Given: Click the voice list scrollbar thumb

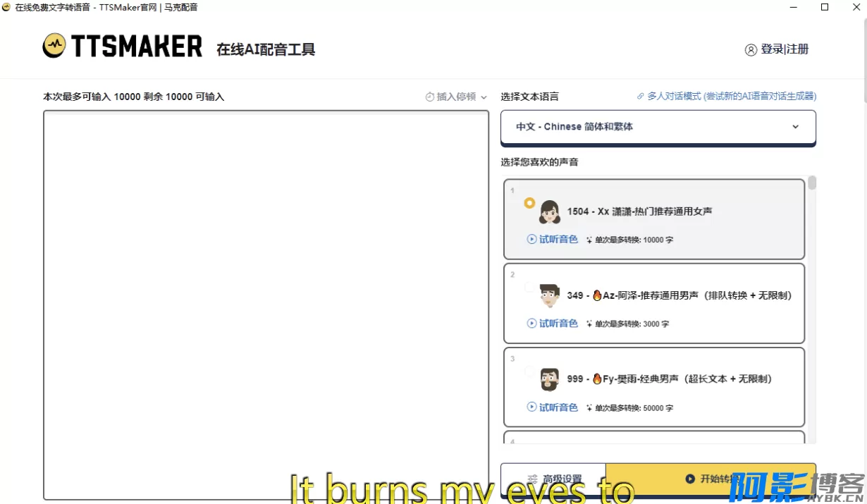Looking at the screenshot, I should pyautogui.click(x=812, y=183).
